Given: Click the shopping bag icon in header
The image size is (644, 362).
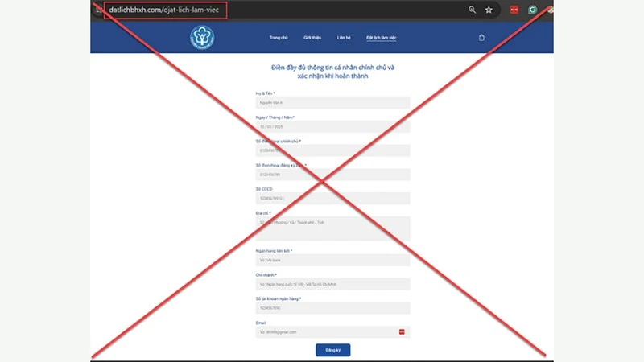Looking at the screenshot, I should tap(481, 37).
